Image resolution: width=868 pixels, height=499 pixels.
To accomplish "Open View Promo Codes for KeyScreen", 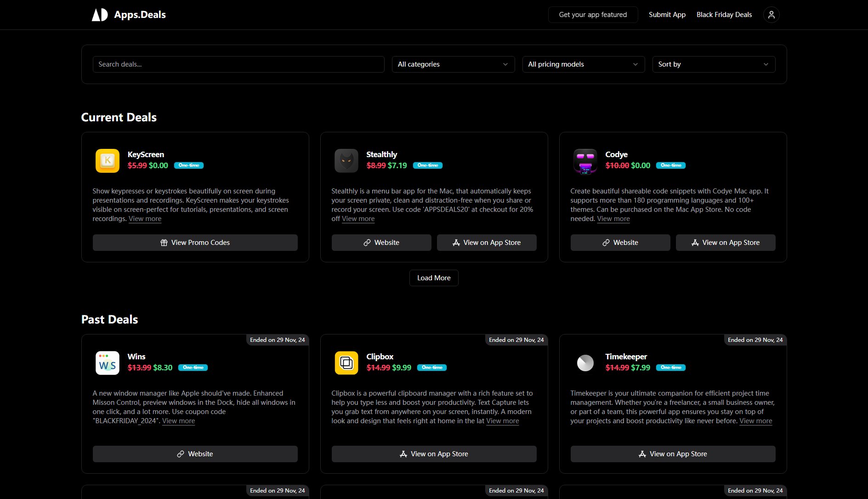I will pos(195,242).
